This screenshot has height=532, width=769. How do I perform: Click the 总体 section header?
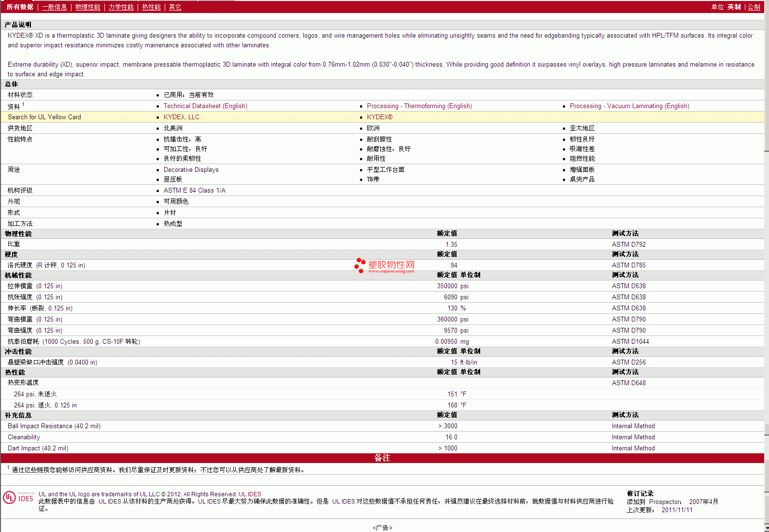click(x=11, y=84)
